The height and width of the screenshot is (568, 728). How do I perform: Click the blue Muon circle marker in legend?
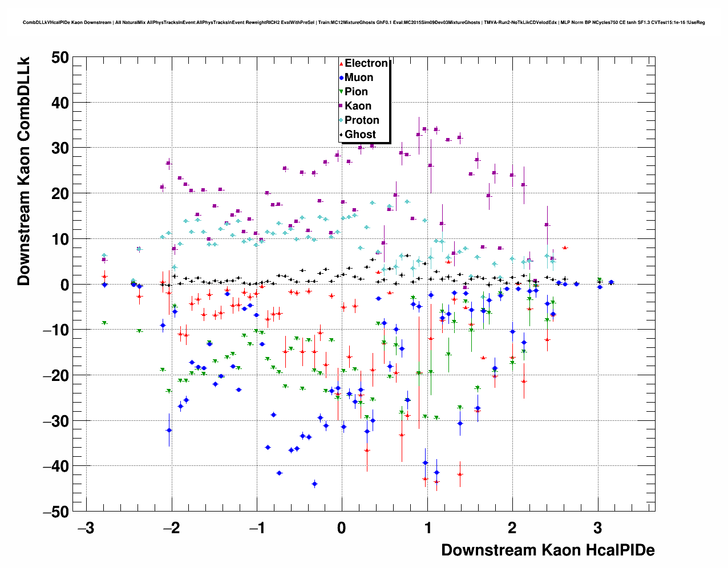(x=341, y=78)
